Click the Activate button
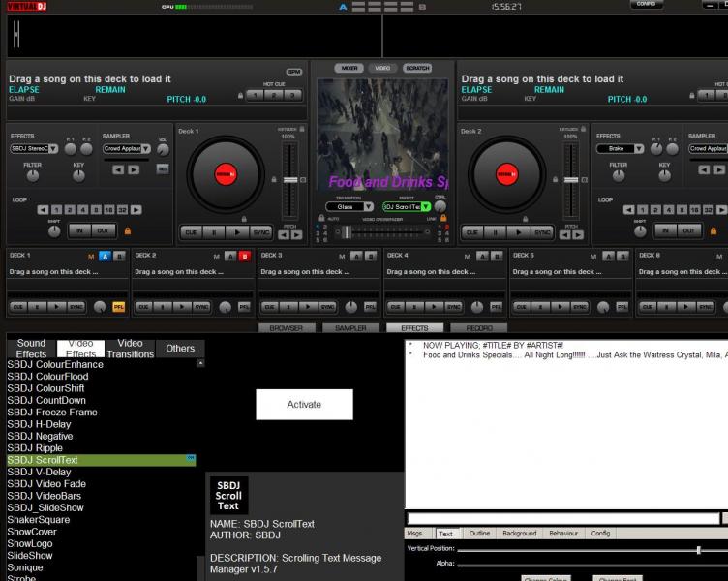 coord(304,405)
